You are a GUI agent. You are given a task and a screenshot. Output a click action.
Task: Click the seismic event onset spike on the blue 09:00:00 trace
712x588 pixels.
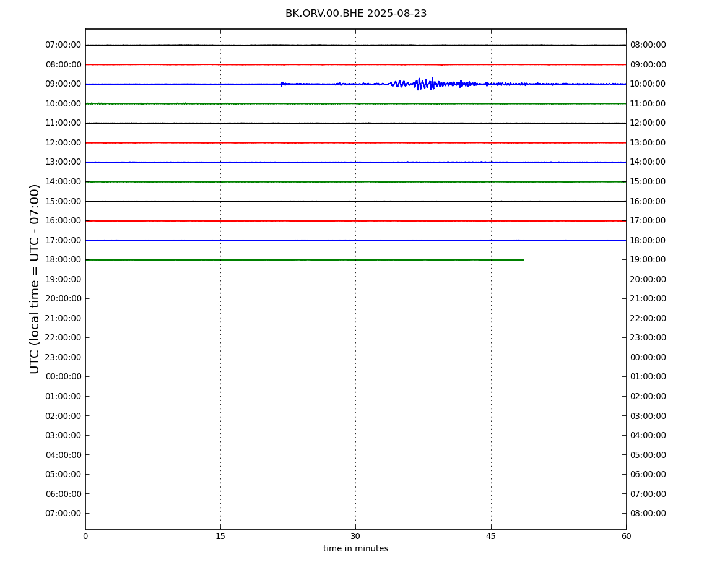(x=282, y=84)
